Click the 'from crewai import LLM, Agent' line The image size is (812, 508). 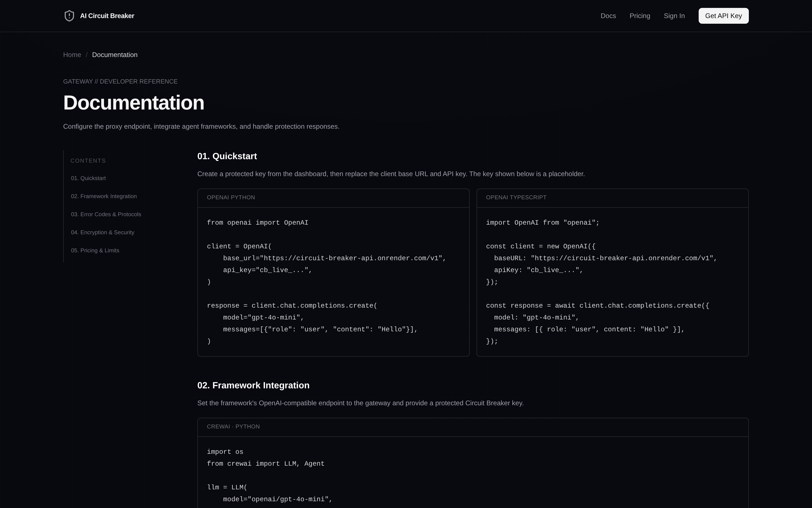point(265,464)
